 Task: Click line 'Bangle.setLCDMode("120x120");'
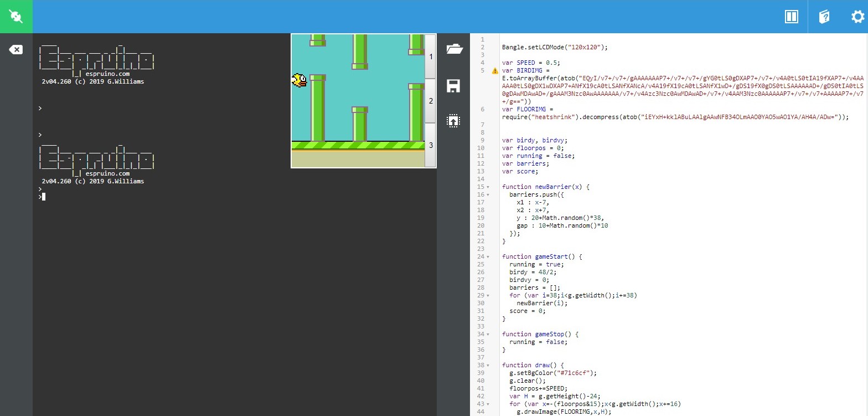[x=555, y=47]
